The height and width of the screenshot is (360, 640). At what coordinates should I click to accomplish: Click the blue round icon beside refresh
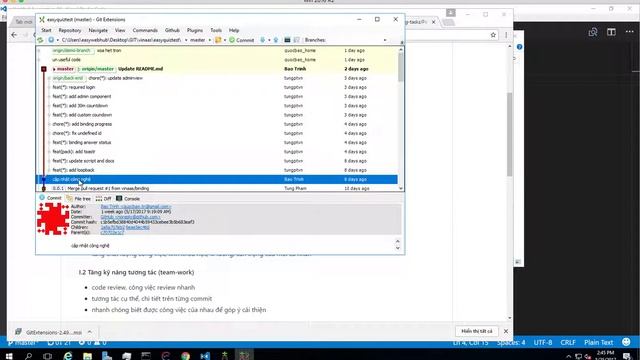(x=51, y=40)
